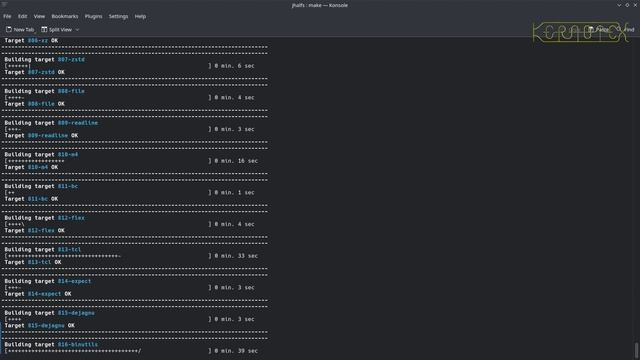Click the 'Target 811-bc OK' line
The width and height of the screenshot is (640, 360).
point(31,199)
